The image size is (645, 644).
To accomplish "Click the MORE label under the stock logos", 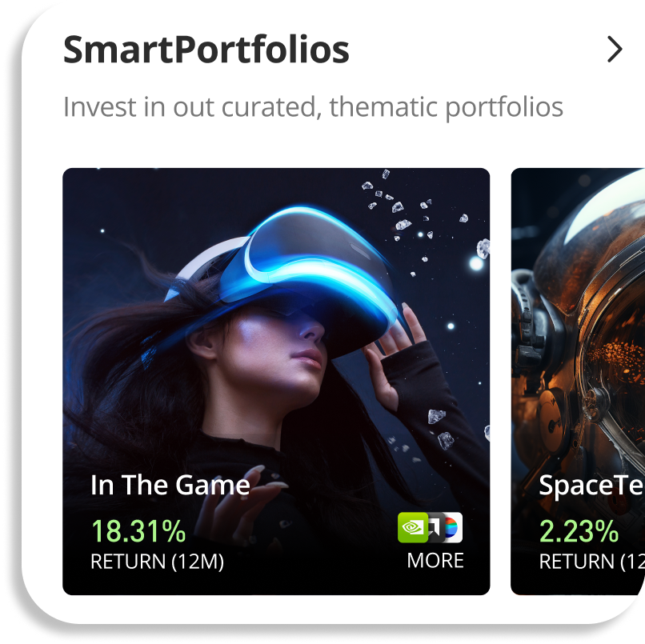I will [x=435, y=561].
